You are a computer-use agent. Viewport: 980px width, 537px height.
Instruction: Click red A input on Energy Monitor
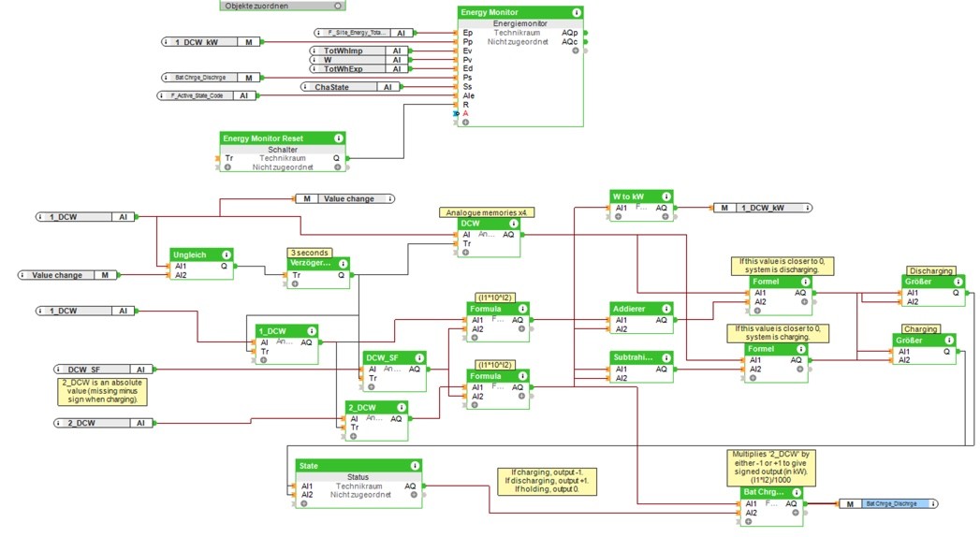465,113
